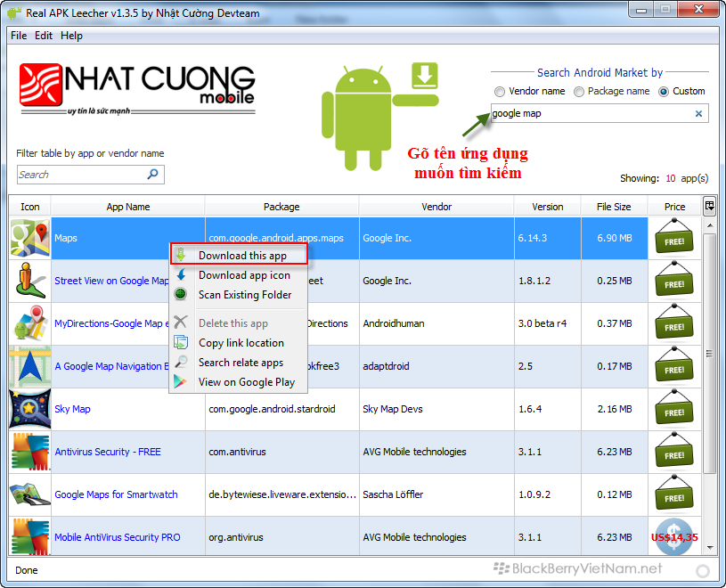Choose Search relate apps in context menu
The image size is (726, 588).
pos(239,363)
